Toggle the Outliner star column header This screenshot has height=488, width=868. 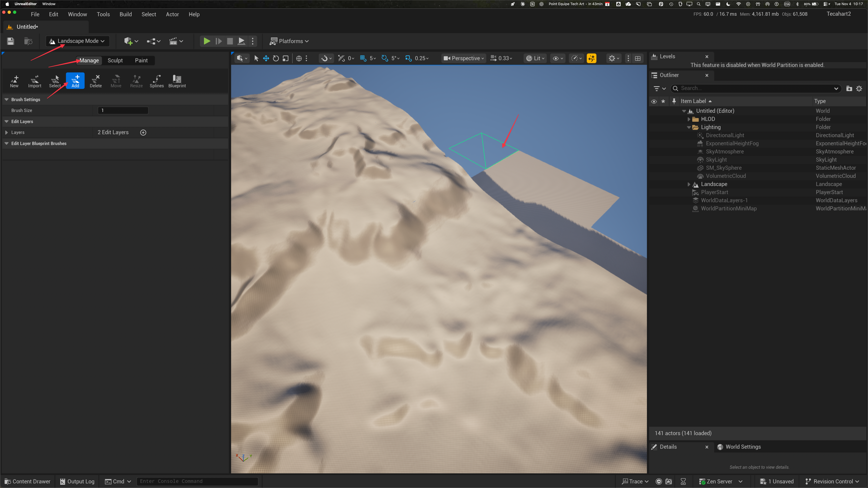(x=663, y=101)
